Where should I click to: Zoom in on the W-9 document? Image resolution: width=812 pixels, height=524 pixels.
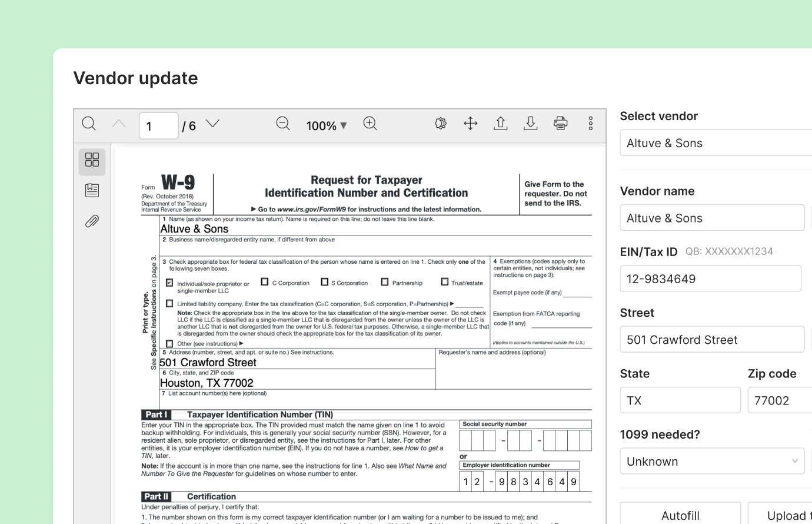pyautogui.click(x=370, y=124)
